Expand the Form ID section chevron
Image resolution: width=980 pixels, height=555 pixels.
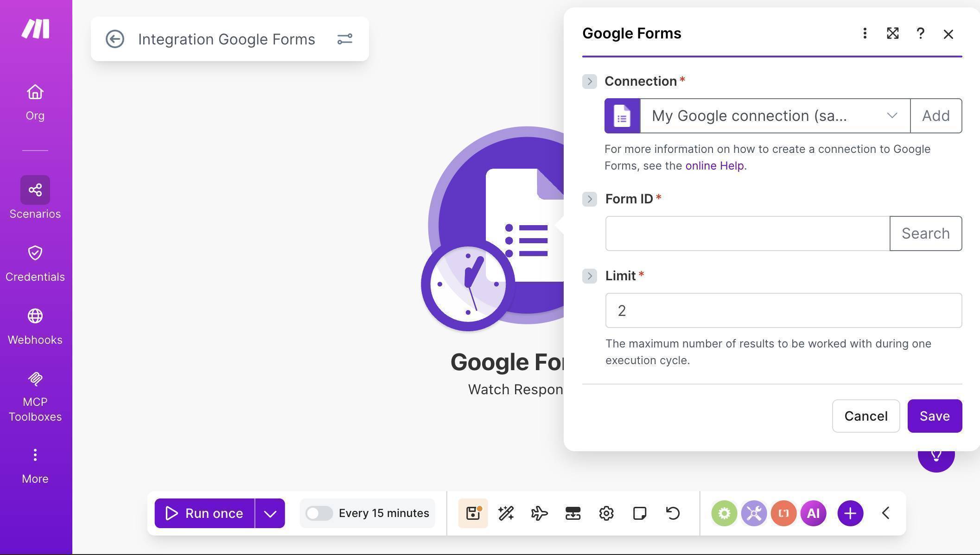[590, 199]
